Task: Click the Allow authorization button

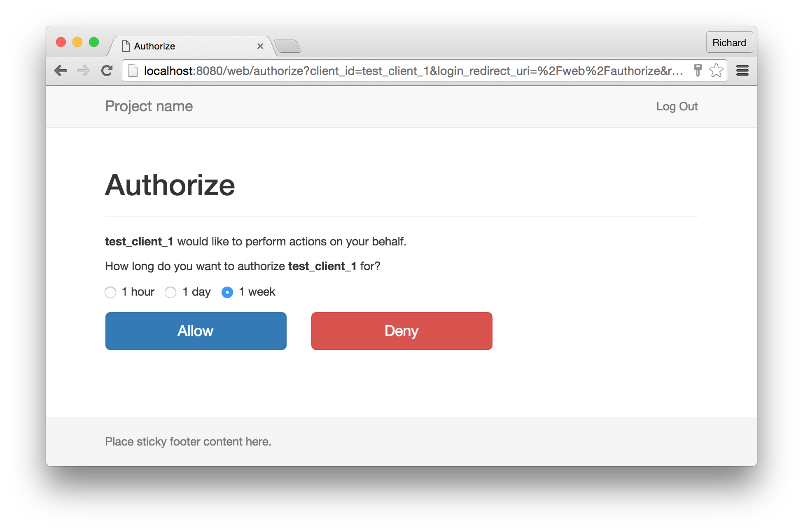Action: click(x=195, y=331)
